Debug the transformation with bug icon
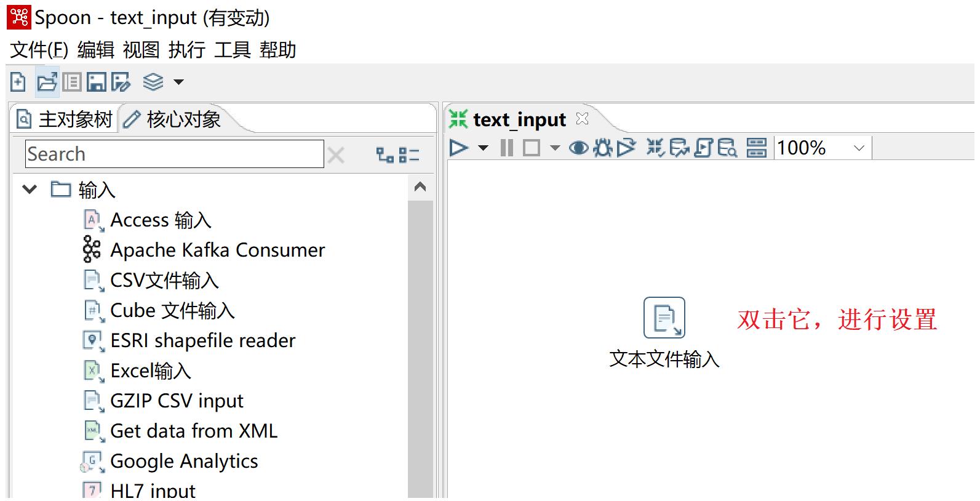This screenshot has width=980, height=501. pos(603,148)
